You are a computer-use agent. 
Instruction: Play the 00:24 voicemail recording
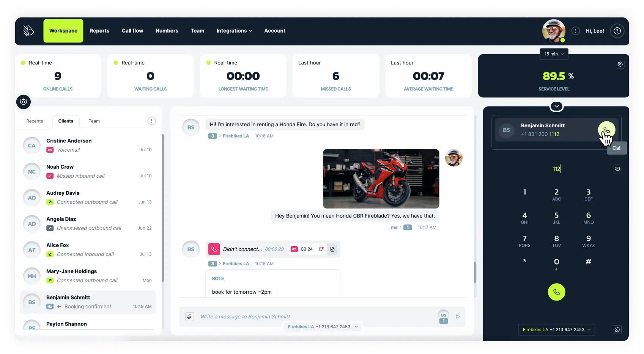click(x=294, y=249)
